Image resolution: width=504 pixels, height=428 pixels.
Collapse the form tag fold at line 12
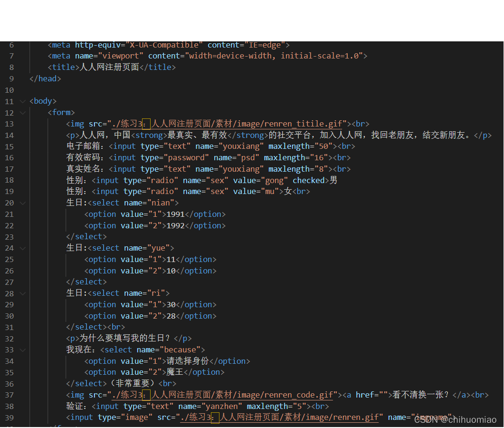22,113
